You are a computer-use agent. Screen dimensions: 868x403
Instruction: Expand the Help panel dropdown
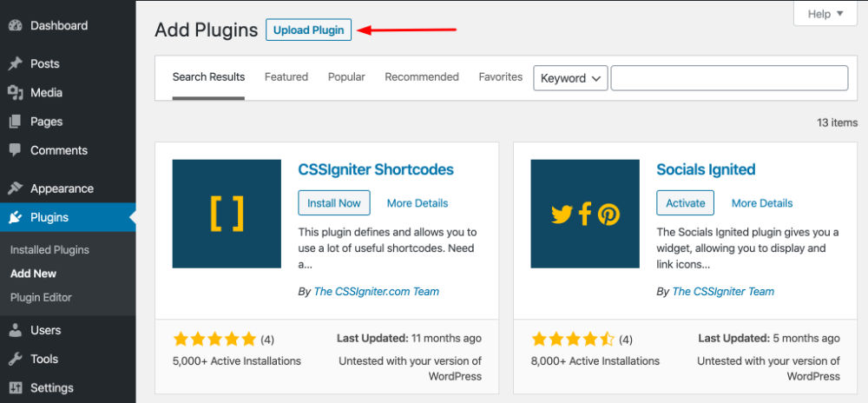[x=825, y=14]
